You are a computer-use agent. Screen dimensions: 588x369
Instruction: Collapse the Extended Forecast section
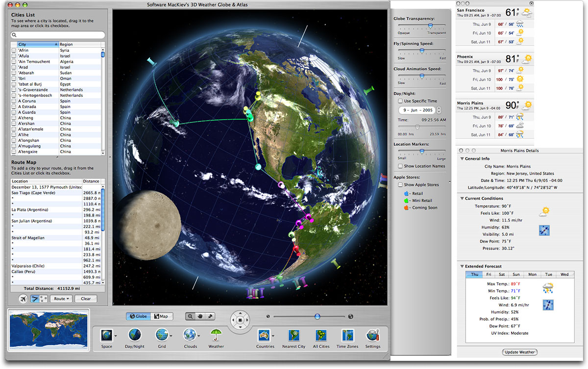(462, 266)
